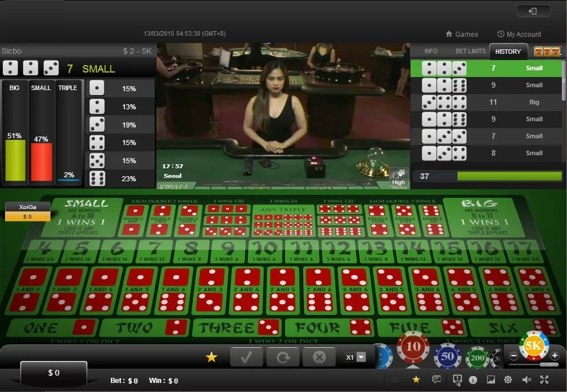Click the repeat bet circular arrow

[283, 357]
